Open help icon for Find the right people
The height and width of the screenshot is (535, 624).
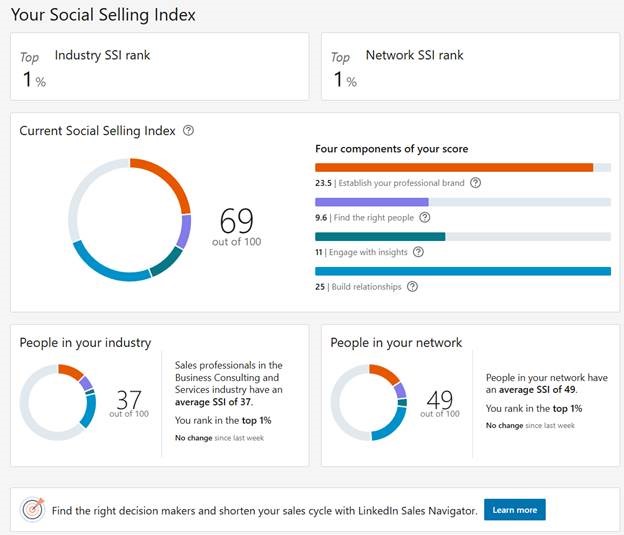pyautogui.click(x=425, y=217)
